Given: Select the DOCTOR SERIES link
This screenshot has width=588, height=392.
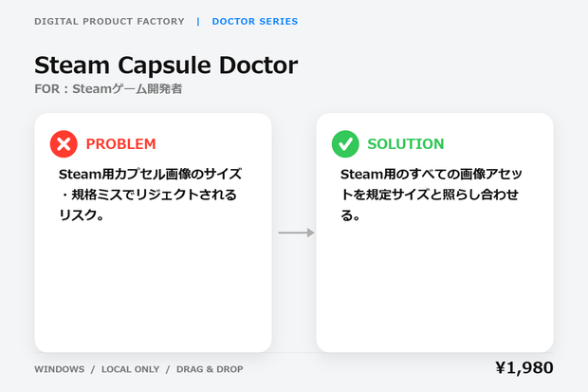Looking at the screenshot, I should tap(255, 22).
